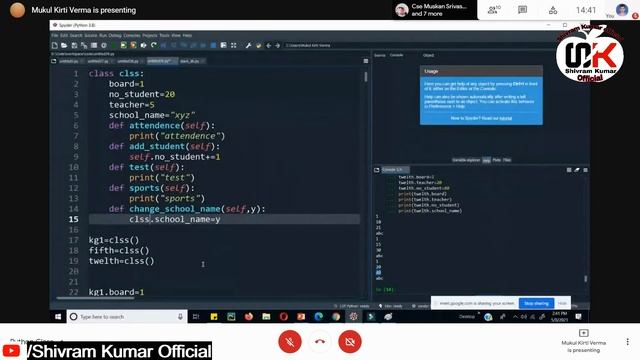This screenshot has height=360, width=640.
Task: Click the 'twelth=clss()' line of code
Action: (x=122, y=261)
